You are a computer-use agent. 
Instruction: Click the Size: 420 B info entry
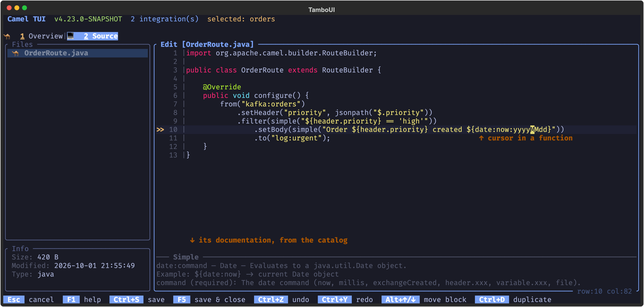coord(35,257)
